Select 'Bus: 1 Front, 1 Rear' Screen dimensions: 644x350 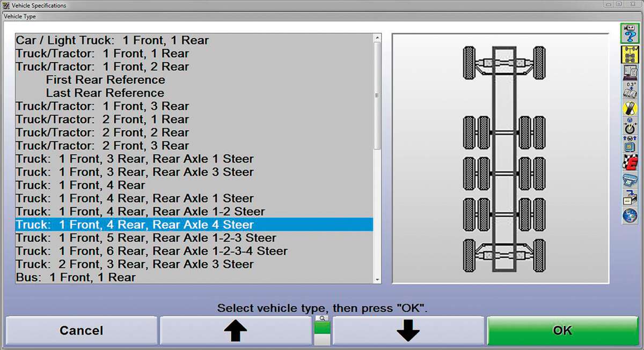76,277
